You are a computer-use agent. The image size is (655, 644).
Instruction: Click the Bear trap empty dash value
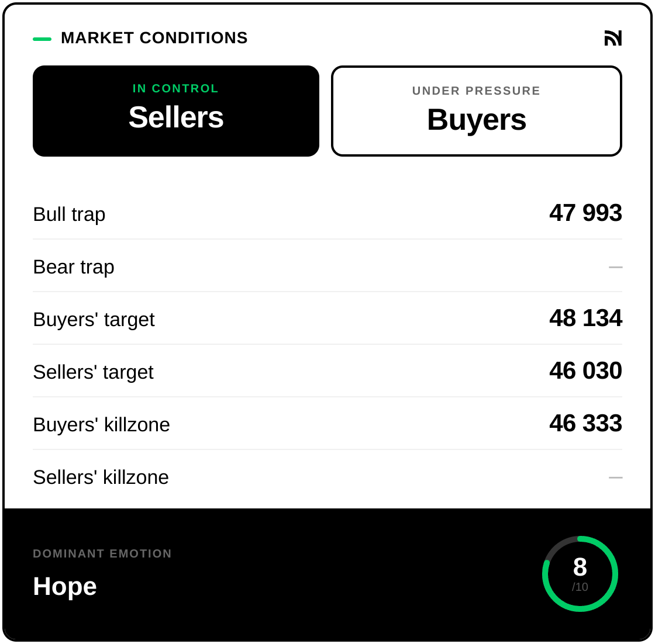(615, 267)
